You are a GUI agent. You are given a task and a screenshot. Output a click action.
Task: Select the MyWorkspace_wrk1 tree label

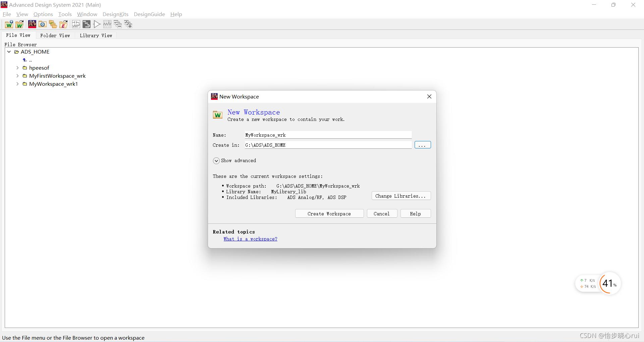53,84
